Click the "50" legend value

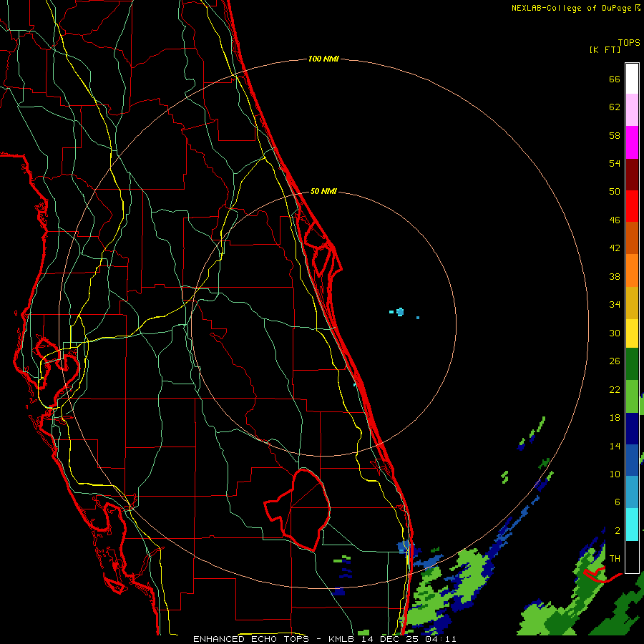tap(615, 191)
